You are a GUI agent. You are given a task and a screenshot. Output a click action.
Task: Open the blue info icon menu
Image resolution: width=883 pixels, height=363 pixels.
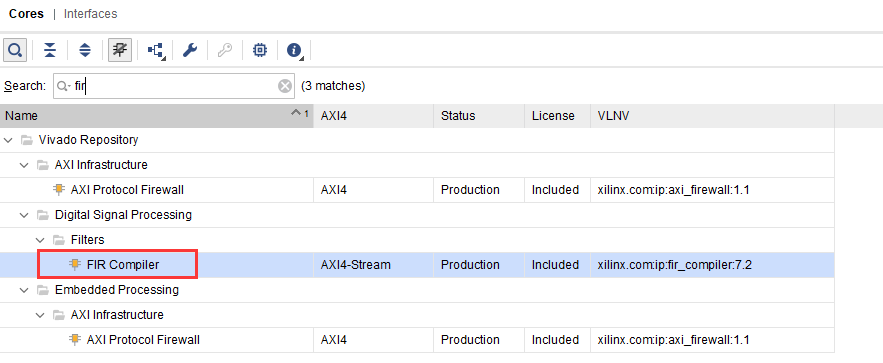(295, 51)
